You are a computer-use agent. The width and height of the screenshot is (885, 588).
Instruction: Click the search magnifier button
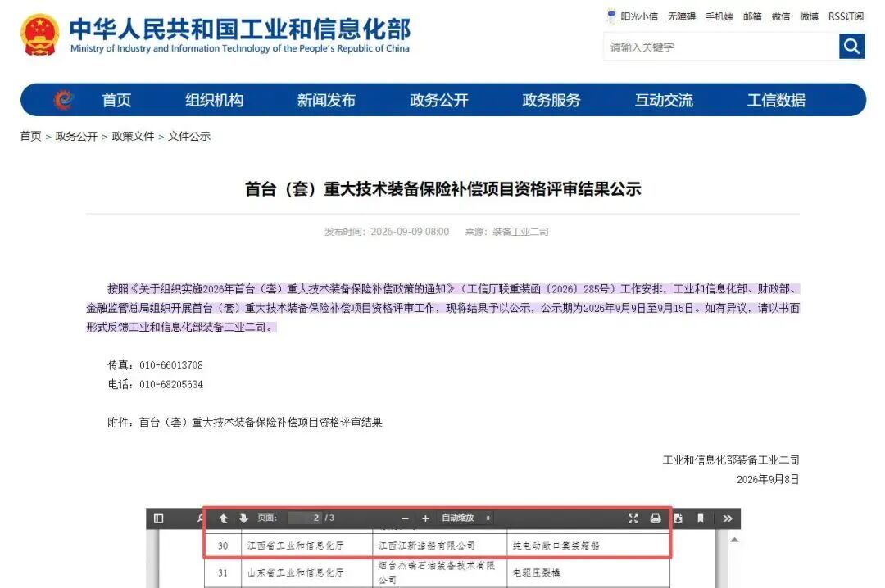pyautogui.click(x=851, y=46)
